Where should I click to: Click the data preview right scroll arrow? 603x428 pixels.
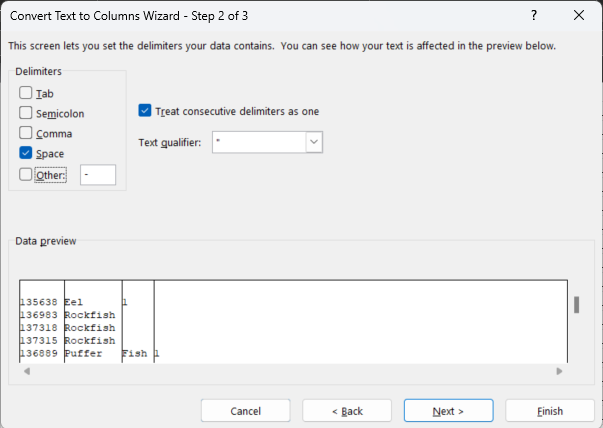pyautogui.click(x=559, y=371)
